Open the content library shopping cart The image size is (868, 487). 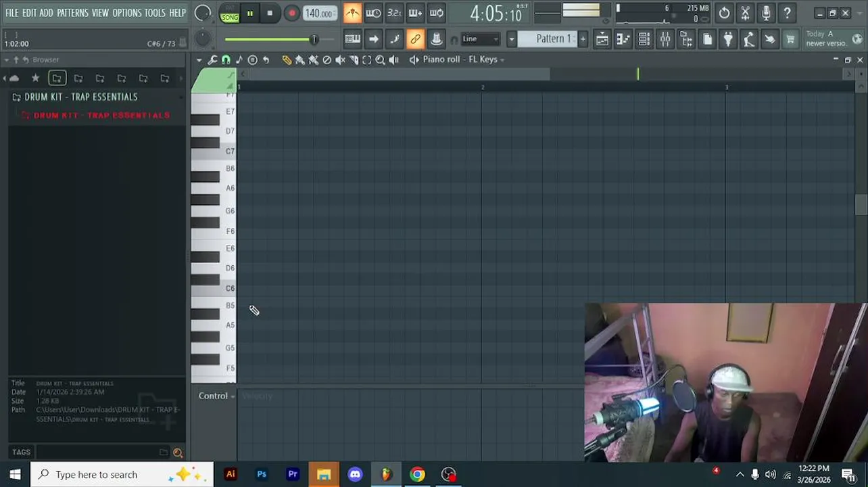pos(790,39)
